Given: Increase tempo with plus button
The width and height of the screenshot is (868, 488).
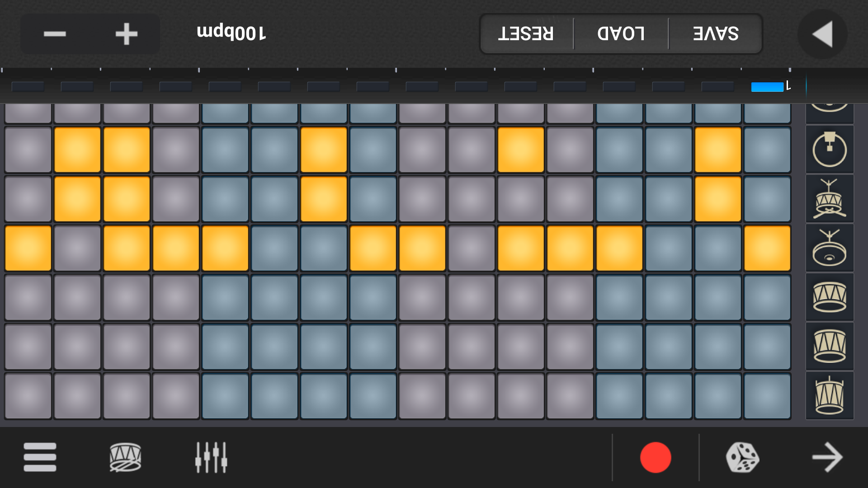Looking at the screenshot, I should [x=126, y=34].
